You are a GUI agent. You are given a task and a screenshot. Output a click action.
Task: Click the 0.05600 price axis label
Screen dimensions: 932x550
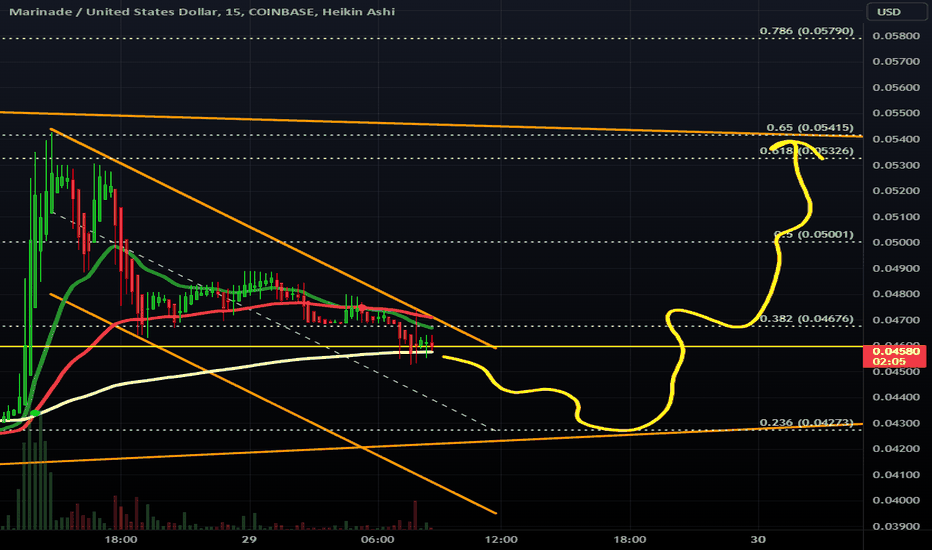pos(896,87)
